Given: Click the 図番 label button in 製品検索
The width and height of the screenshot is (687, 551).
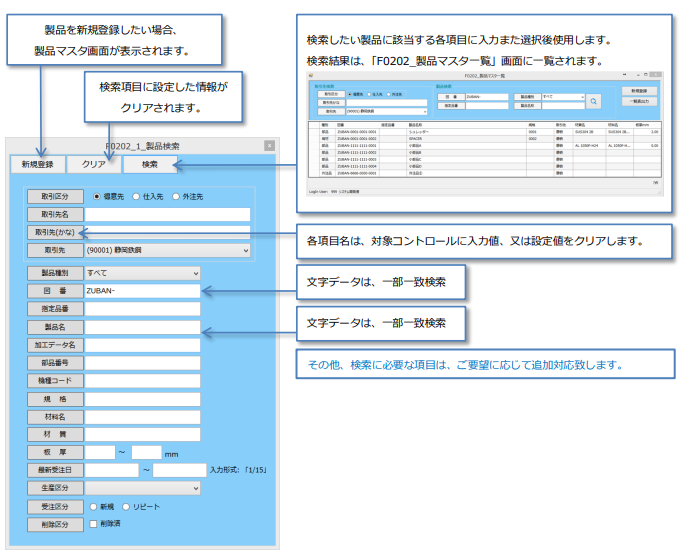Looking at the screenshot, I should 55,291.
